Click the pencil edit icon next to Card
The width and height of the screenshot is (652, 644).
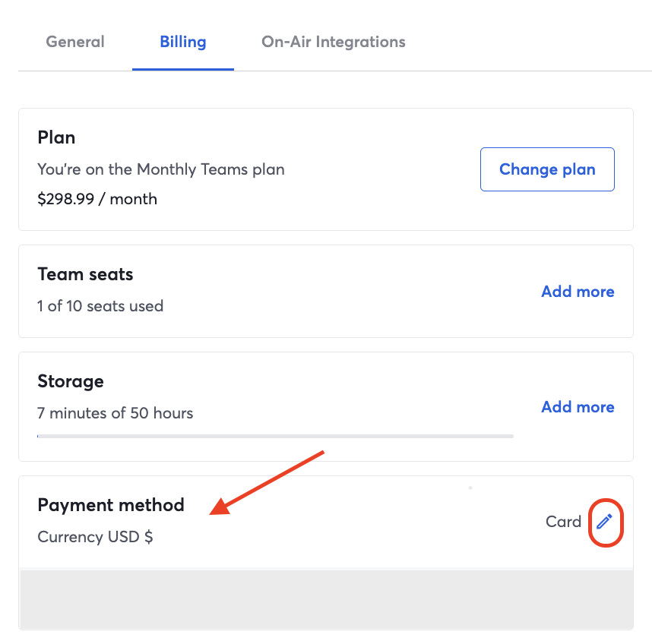pyautogui.click(x=604, y=522)
